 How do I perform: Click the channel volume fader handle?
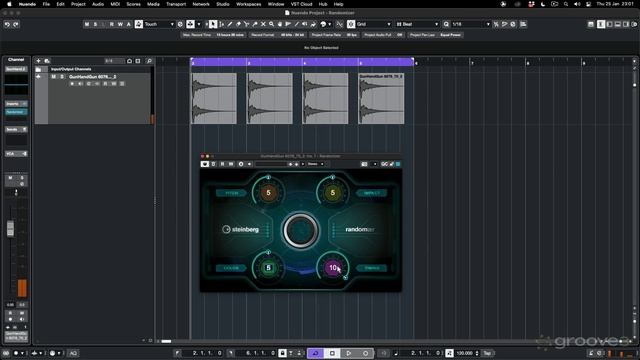[x=10, y=229]
